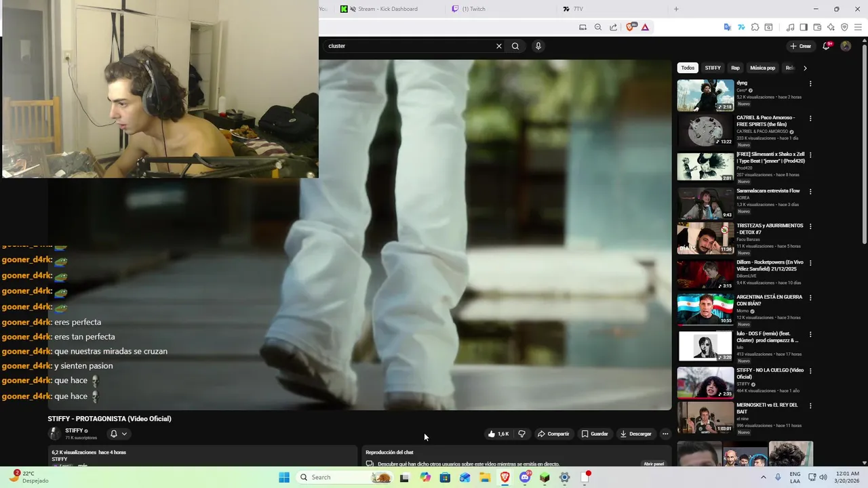868x488 pixels.
Task: Open the Brave Wallet icon
Action: (x=817, y=27)
